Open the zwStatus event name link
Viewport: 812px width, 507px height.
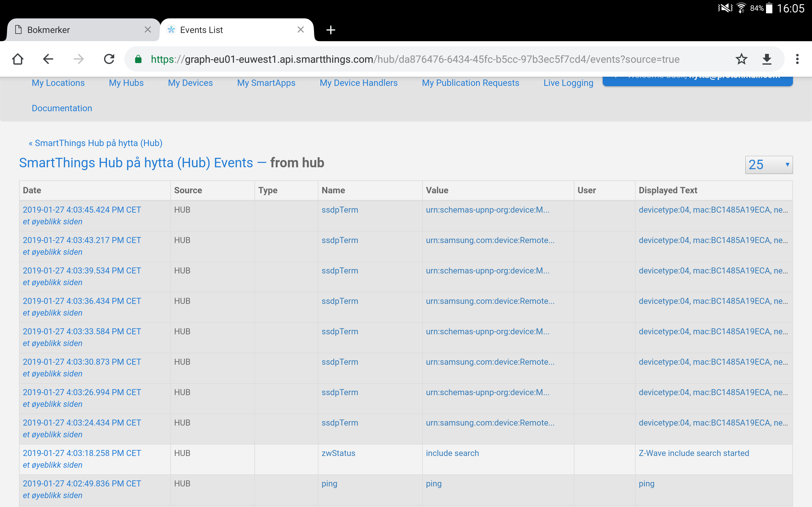[x=338, y=453]
